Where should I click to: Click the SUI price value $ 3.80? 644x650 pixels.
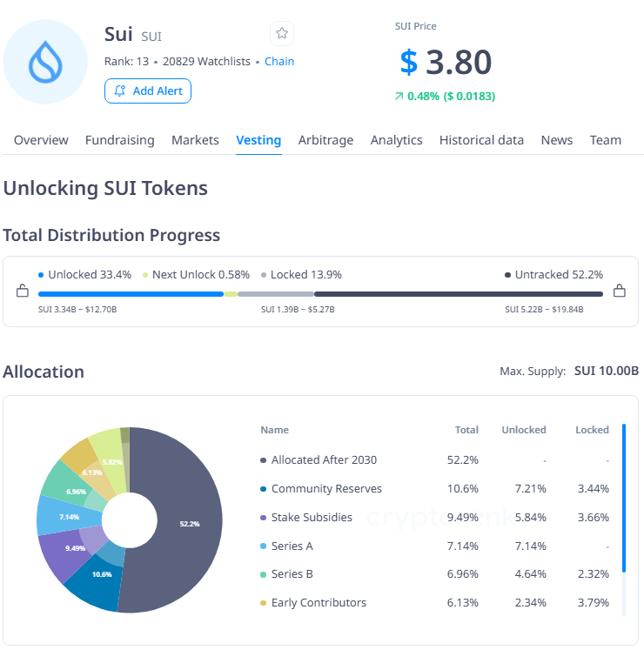(446, 62)
